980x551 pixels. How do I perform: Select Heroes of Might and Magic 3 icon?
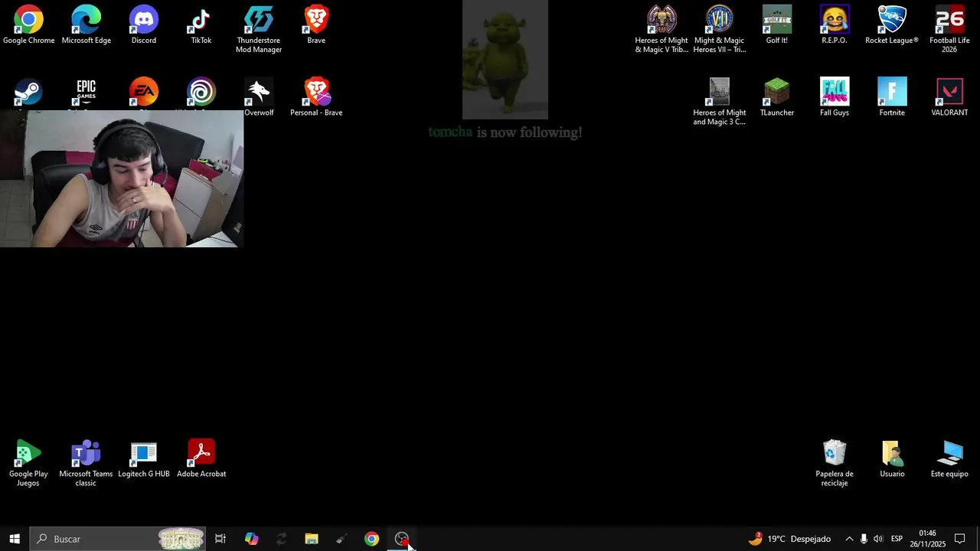point(719,102)
